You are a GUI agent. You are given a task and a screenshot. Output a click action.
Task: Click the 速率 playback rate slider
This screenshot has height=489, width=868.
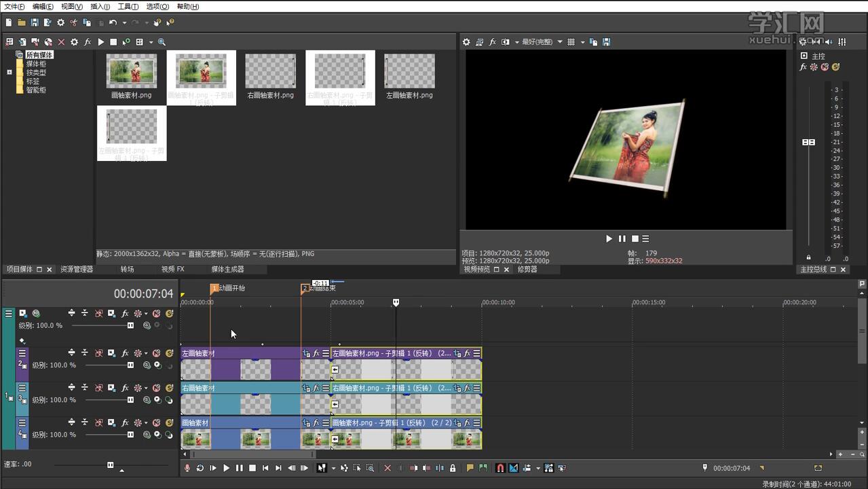[111, 465]
